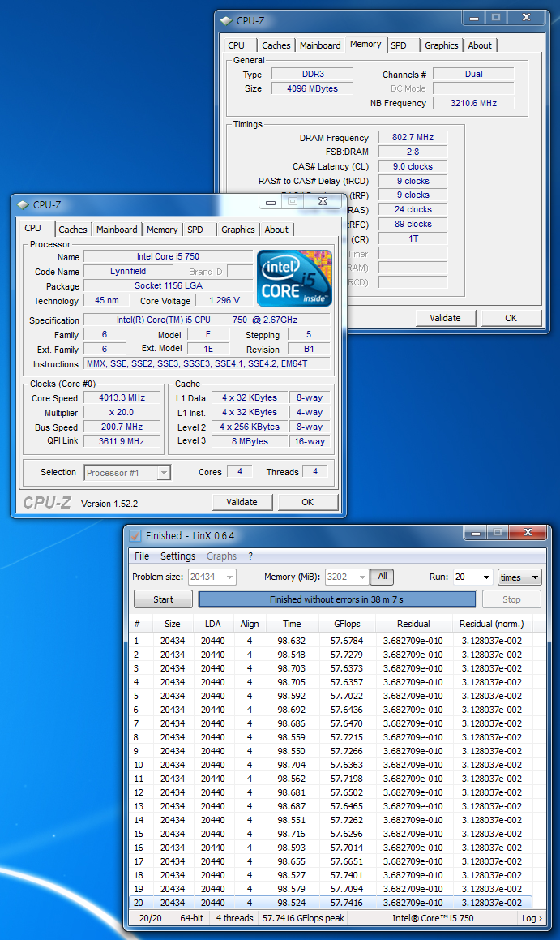Click the 3210.6 MHz NB Frequency value

pos(474,103)
